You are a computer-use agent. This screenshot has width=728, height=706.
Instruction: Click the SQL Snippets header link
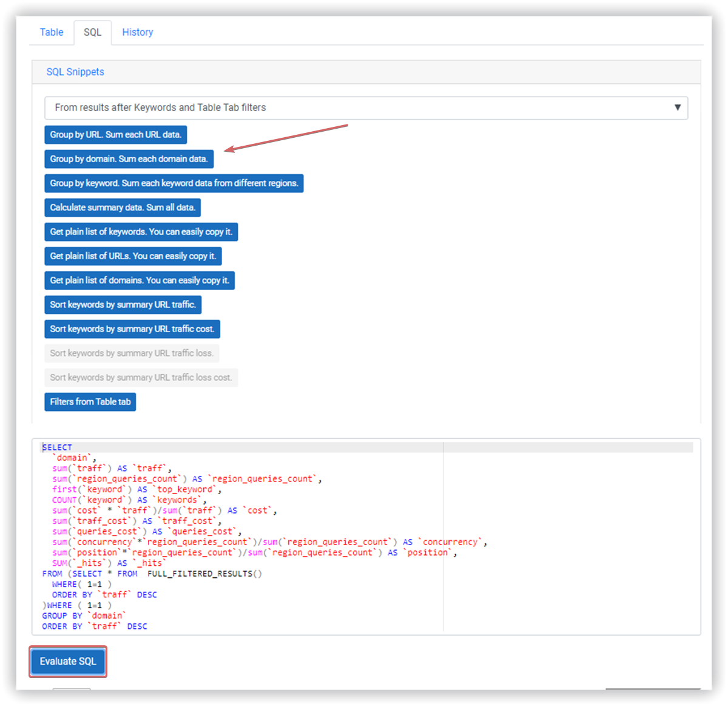75,72
